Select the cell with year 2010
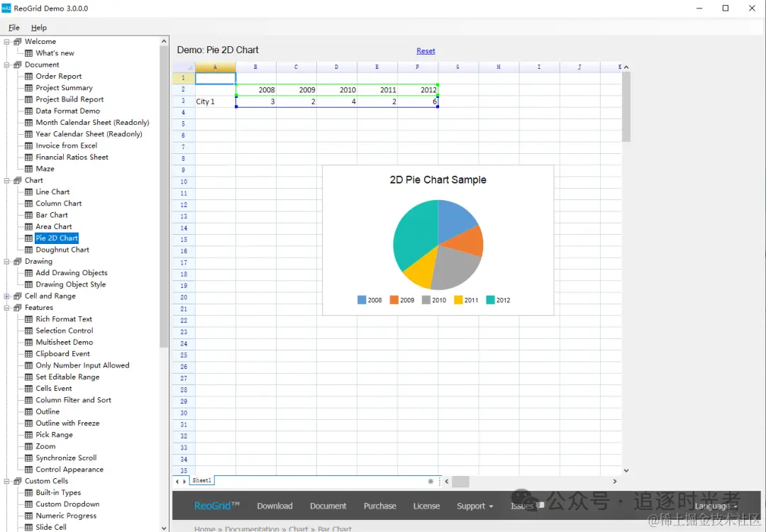This screenshot has width=766, height=532. point(337,90)
